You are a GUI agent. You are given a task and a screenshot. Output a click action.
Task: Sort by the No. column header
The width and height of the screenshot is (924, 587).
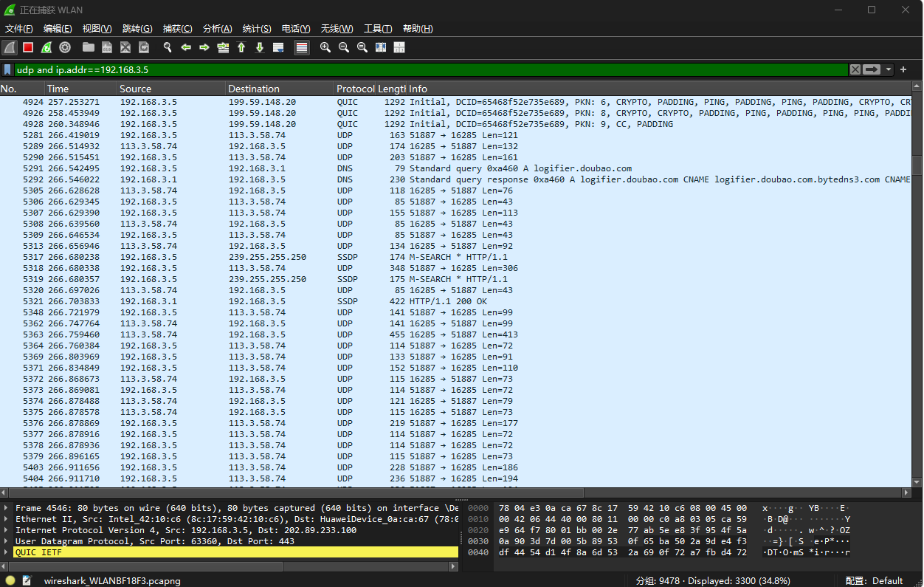pyautogui.click(x=22, y=89)
